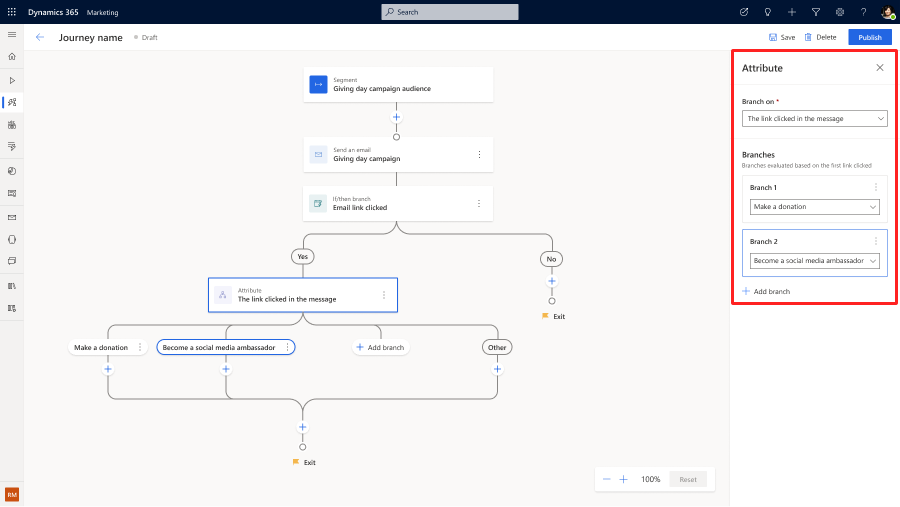
Task: Open Home from the left sidebar
Action: tap(12, 56)
